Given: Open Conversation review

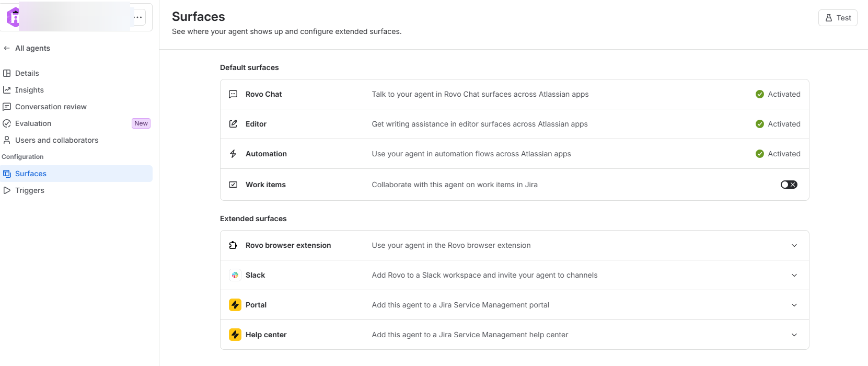Looking at the screenshot, I should [76, 107].
